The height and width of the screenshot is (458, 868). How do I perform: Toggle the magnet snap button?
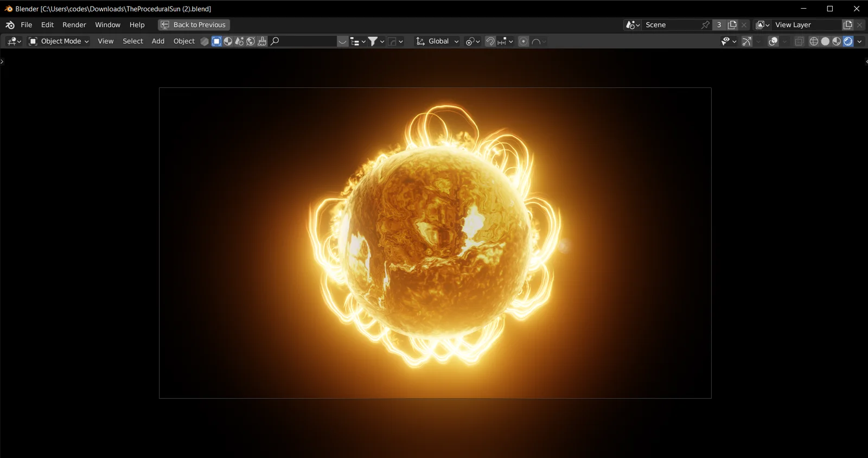490,41
